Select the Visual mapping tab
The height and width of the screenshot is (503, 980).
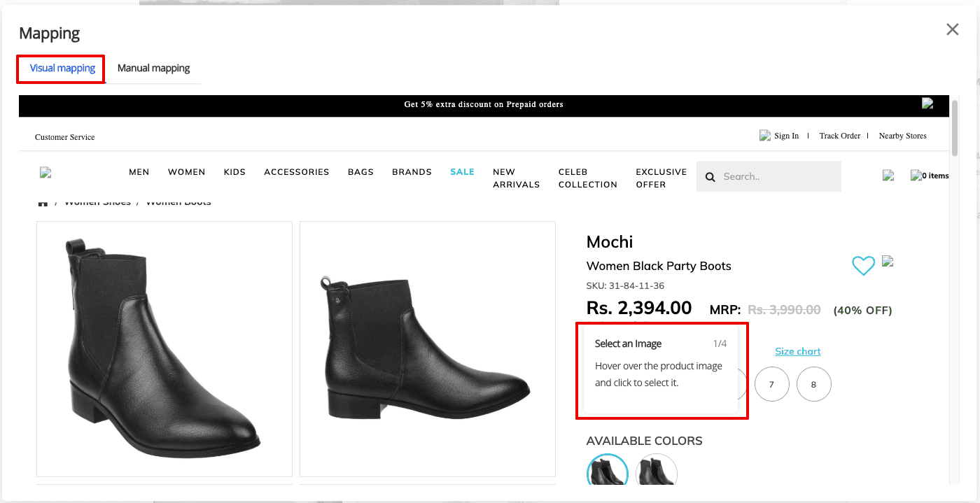click(x=62, y=69)
